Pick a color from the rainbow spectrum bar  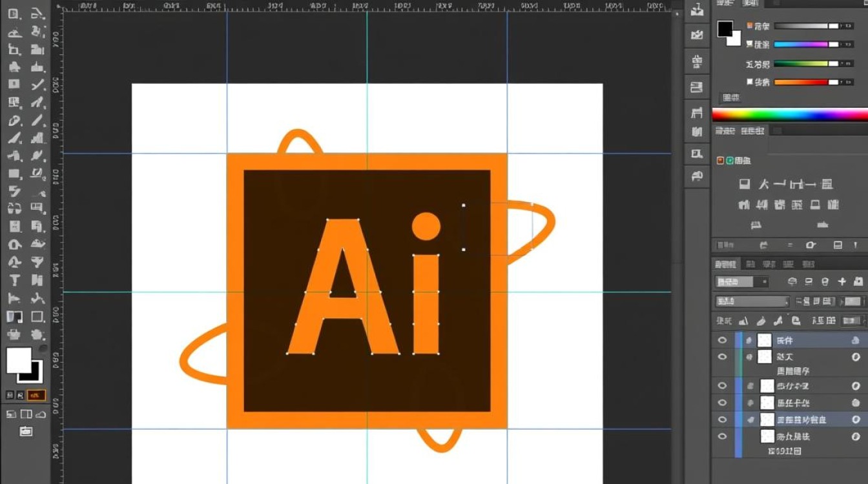point(789,115)
